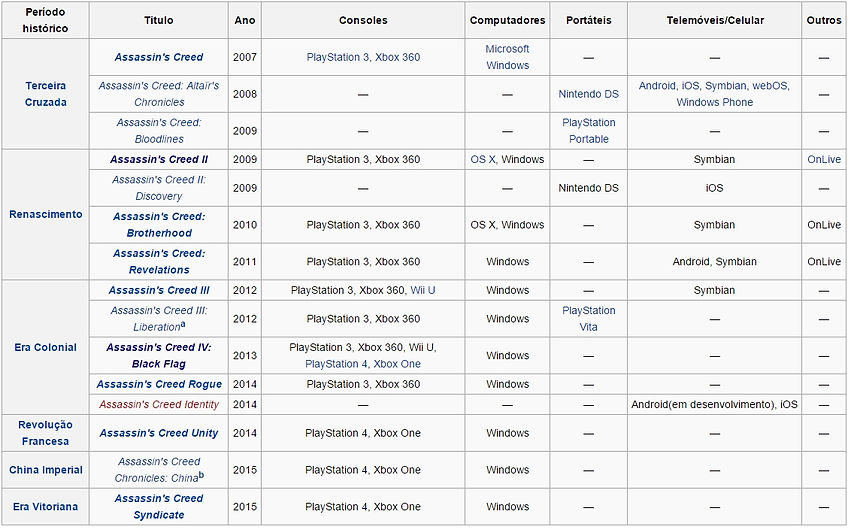
Task: Open Assassin's Creed Syndicate link
Action: point(158,507)
